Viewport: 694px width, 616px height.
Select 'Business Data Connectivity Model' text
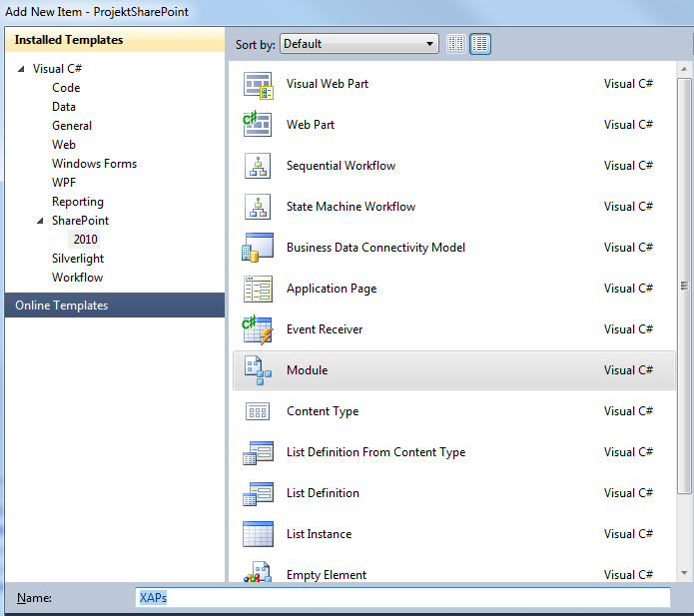(375, 248)
